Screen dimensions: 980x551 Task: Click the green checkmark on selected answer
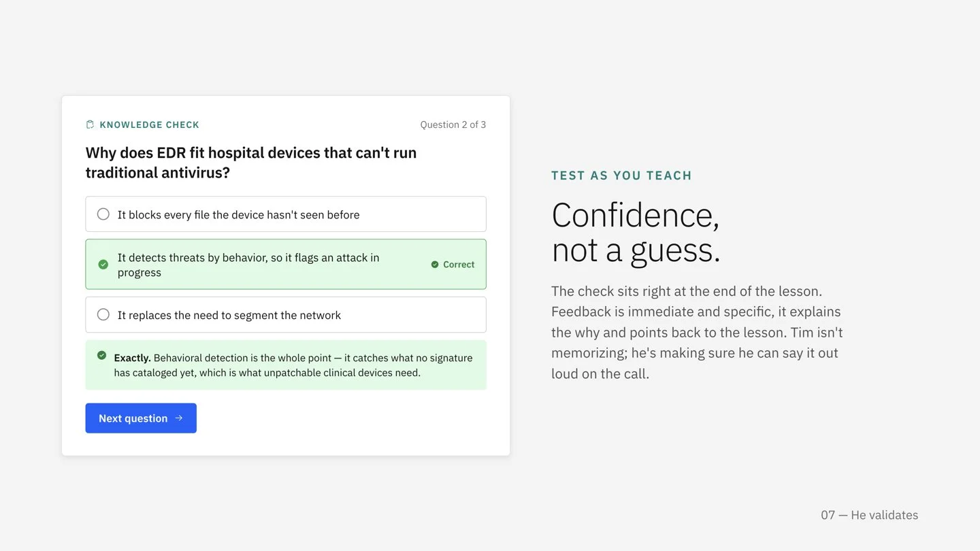103,265
